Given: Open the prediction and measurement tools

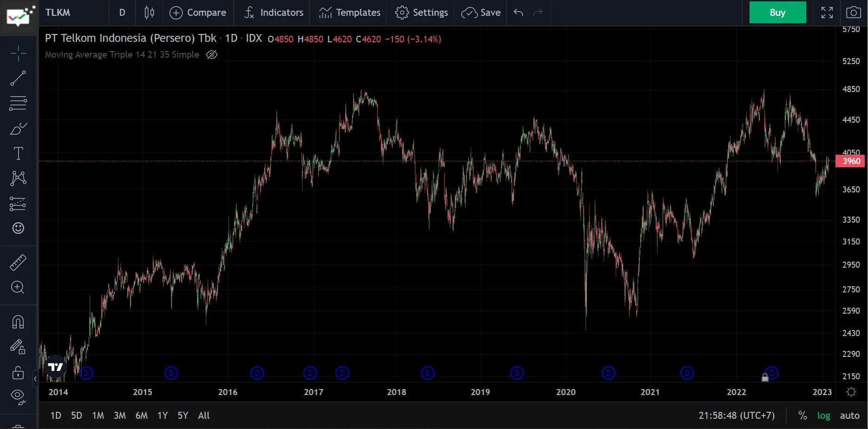Looking at the screenshot, I should click(18, 203).
